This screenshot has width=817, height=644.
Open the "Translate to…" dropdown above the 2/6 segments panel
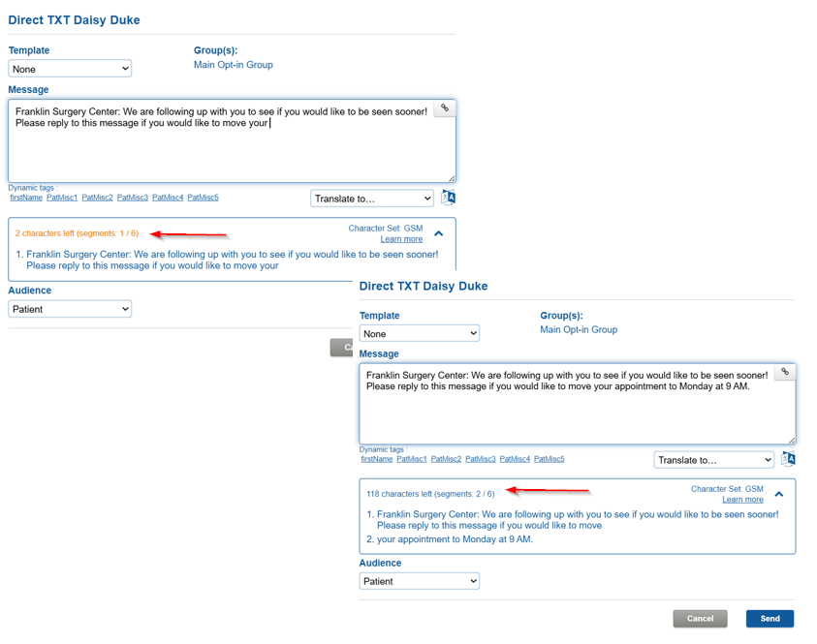click(x=713, y=460)
